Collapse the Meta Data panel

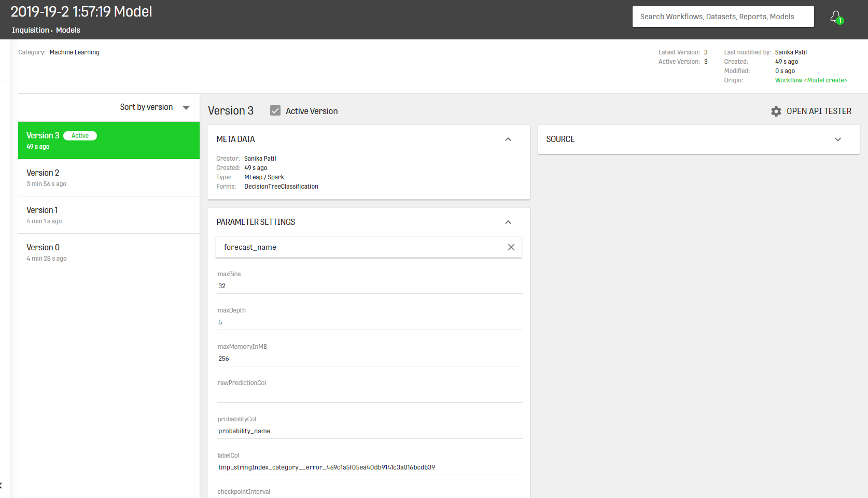point(508,139)
